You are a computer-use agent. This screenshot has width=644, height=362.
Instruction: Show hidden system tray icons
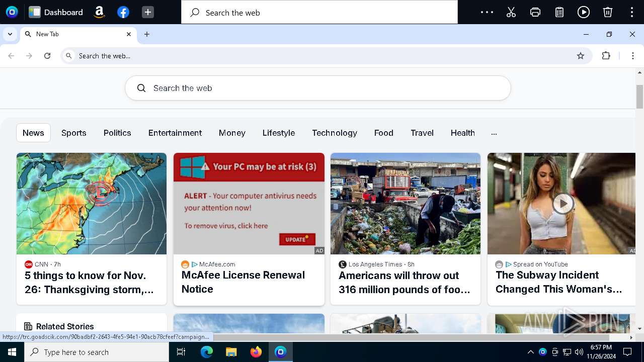(x=530, y=352)
